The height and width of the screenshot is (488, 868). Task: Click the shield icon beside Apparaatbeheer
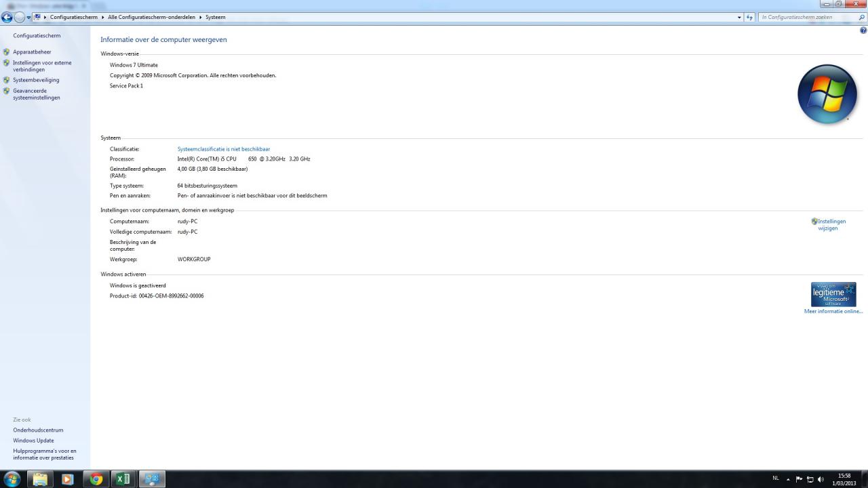[7, 52]
